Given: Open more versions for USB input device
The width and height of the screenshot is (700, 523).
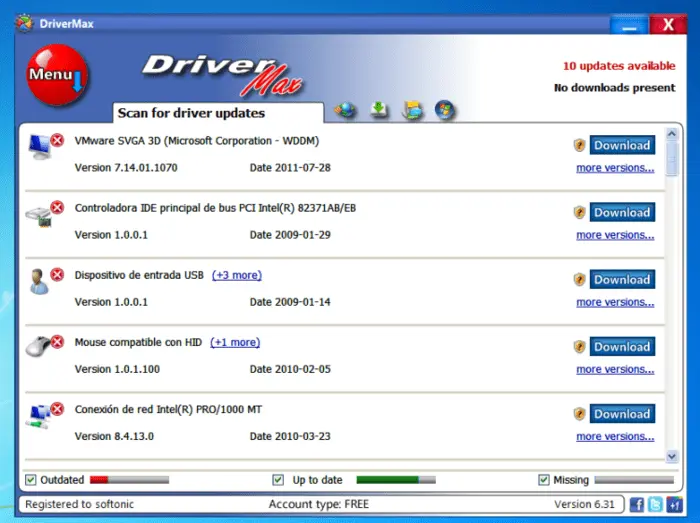Looking at the screenshot, I should click(x=615, y=303).
